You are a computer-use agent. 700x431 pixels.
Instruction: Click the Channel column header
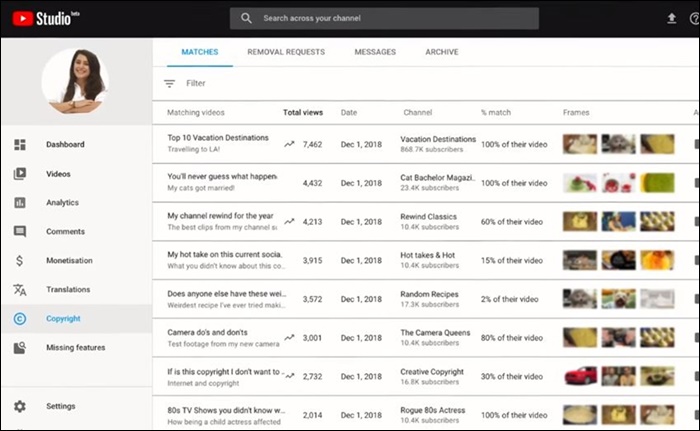click(x=417, y=113)
